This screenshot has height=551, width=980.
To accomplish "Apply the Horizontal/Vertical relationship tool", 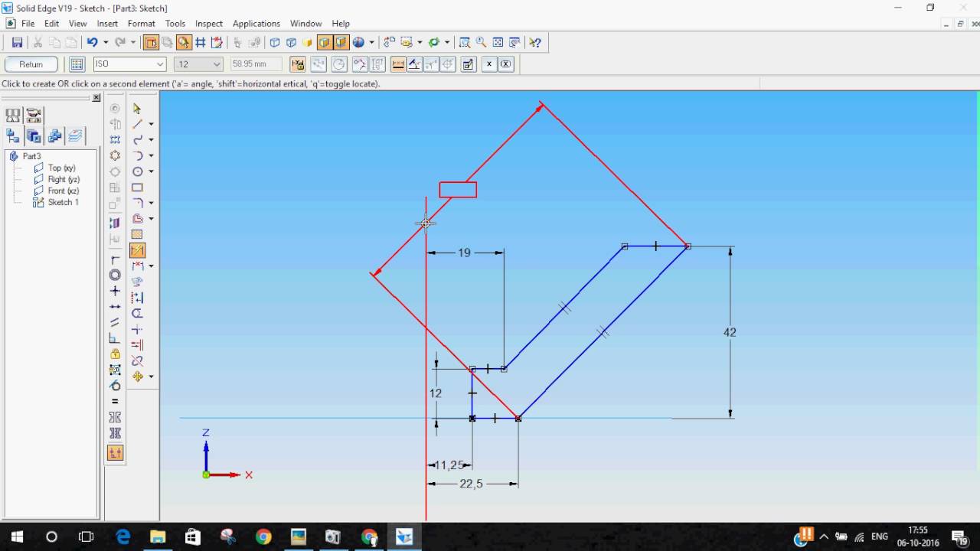I will (115, 291).
